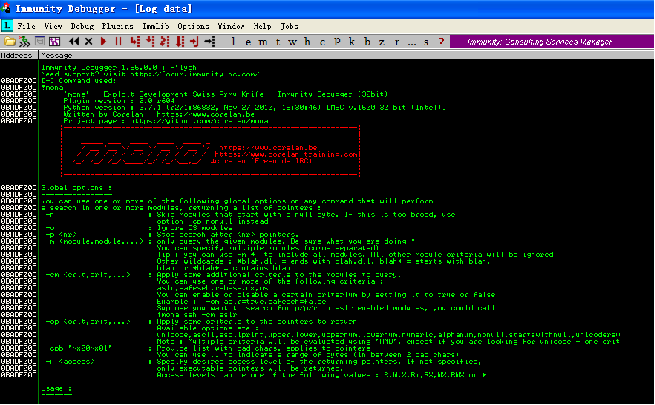Click the close program X icon
Viewport: 655px width, 405px height.
[x=89, y=41]
